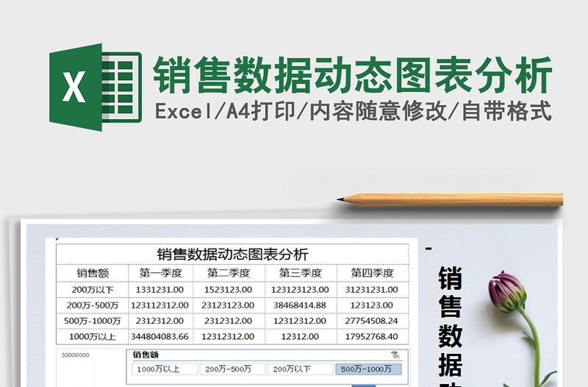588x387 pixels.
Task: Click cell value 123123123.00
Action: pyautogui.click(x=300, y=290)
